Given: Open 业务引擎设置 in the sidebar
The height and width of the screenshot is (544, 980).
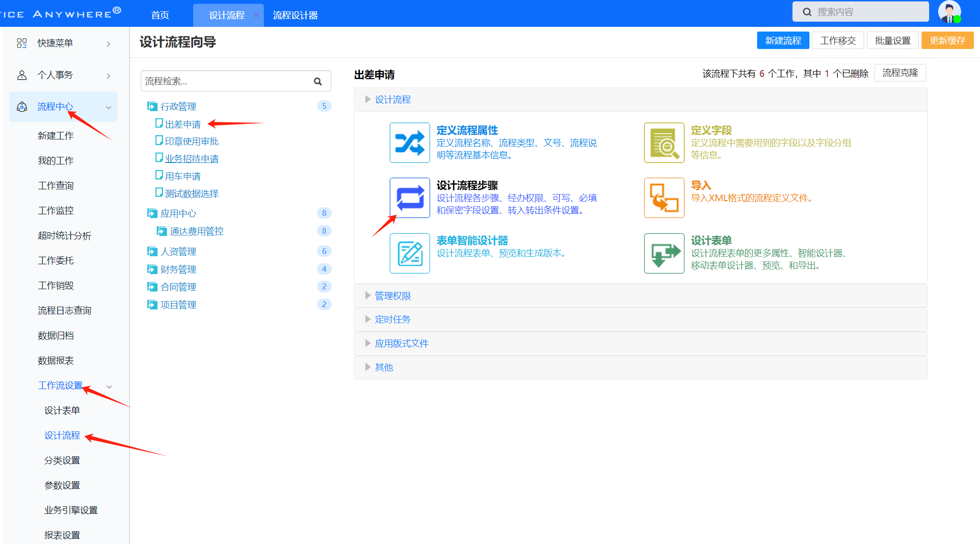Looking at the screenshot, I should coord(71,510).
